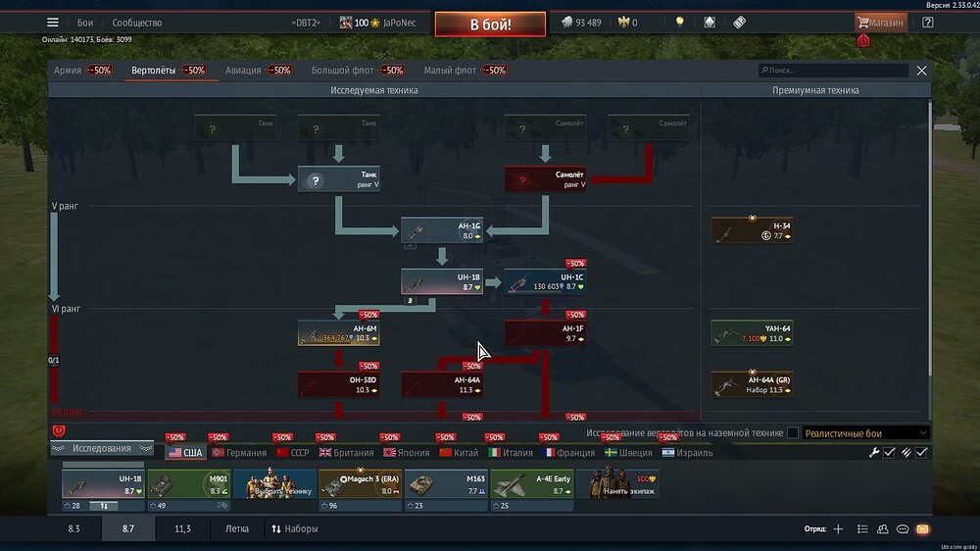
Task: Select the OH-58D helicopter
Action: (339, 384)
